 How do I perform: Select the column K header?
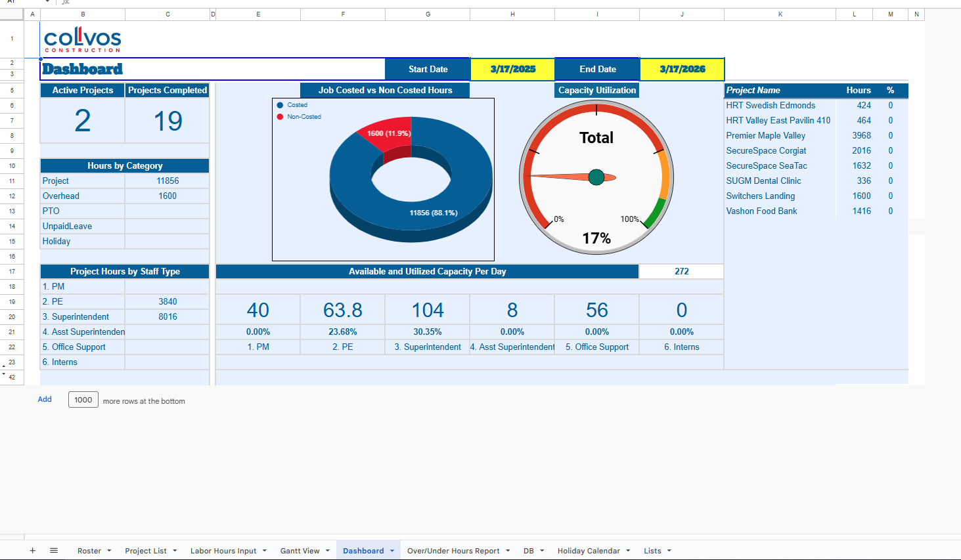(780, 14)
